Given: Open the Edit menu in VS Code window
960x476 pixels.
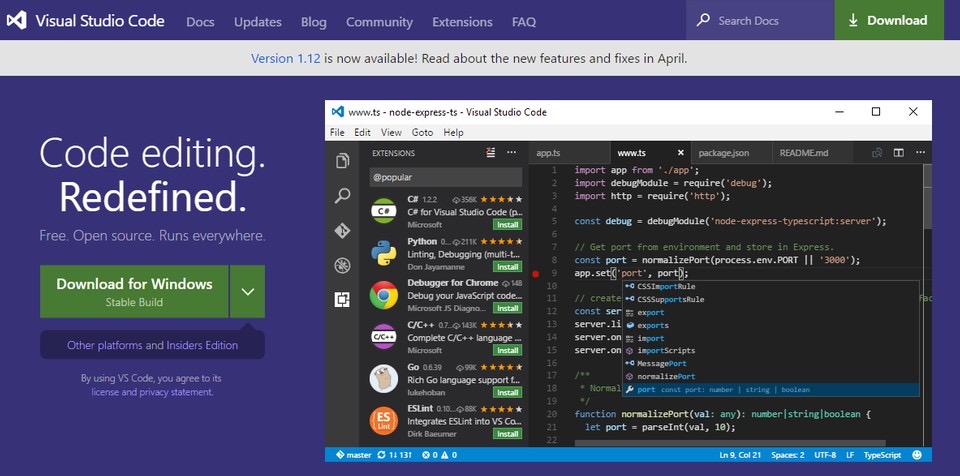Looking at the screenshot, I should [362, 132].
